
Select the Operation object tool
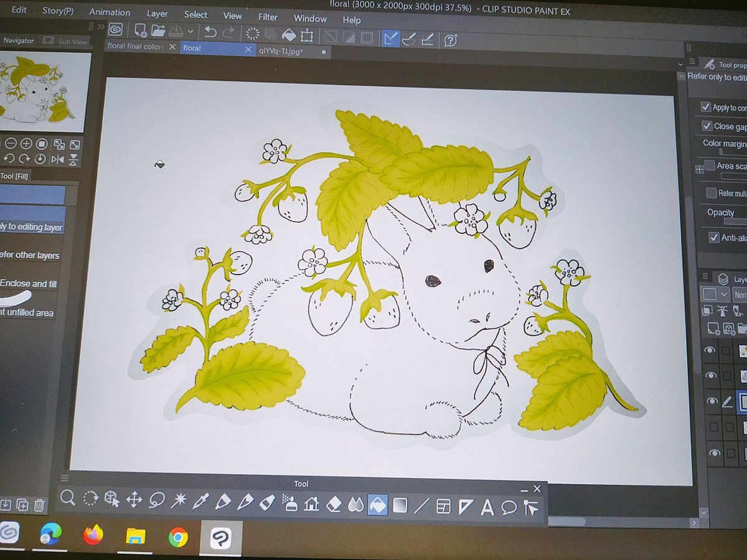pos(112,499)
